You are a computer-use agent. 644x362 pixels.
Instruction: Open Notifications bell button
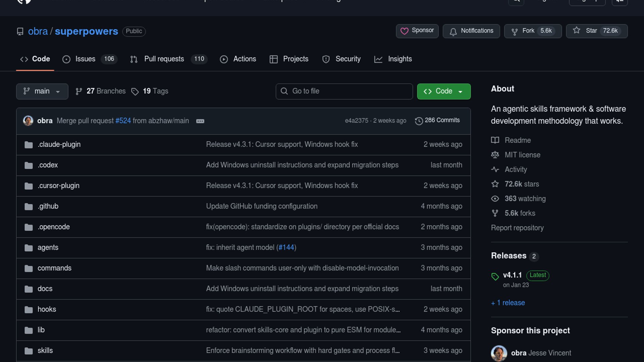coord(471,31)
